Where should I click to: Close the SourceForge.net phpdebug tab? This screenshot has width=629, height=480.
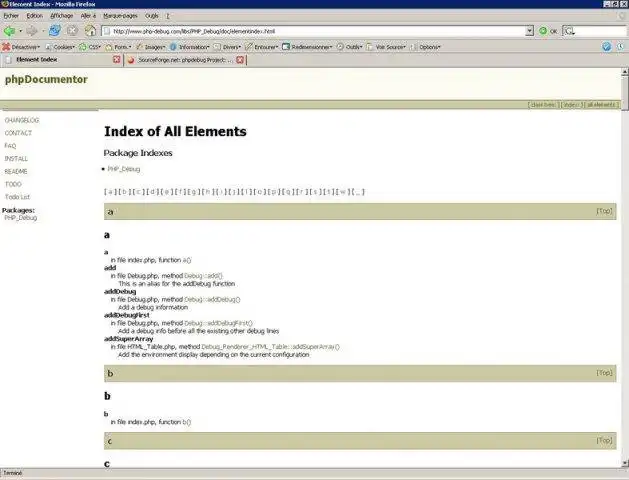(x=240, y=60)
